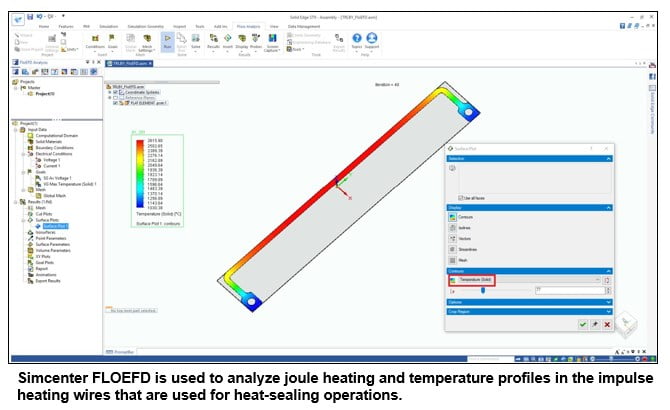Collapse the Results tree node
Image resolution: width=670 pixels, height=410 pixels.
click(x=16, y=202)
